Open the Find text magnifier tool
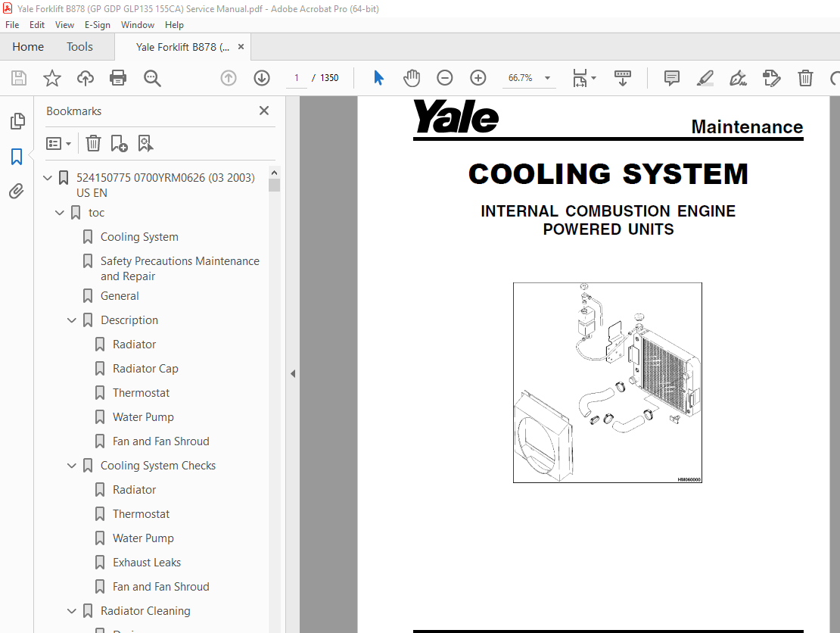This screenshot has width=840, height=633. 152,78
